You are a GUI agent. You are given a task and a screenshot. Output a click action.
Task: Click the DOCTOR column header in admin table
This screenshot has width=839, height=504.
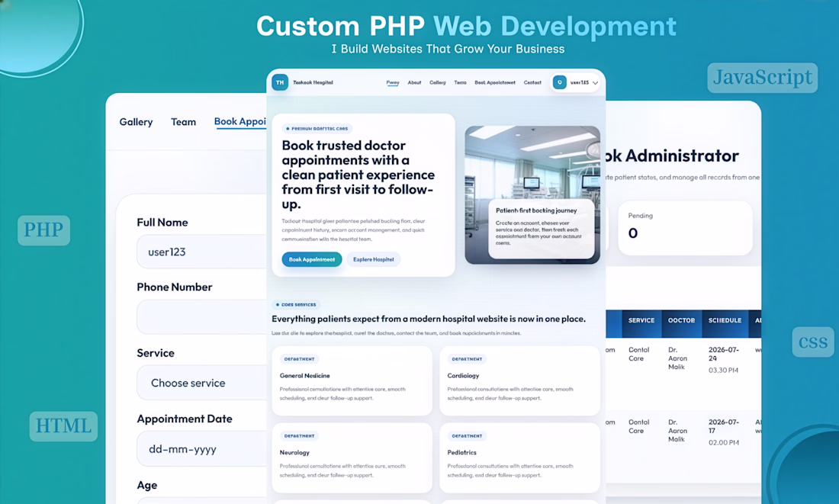[x=681, y=323]
